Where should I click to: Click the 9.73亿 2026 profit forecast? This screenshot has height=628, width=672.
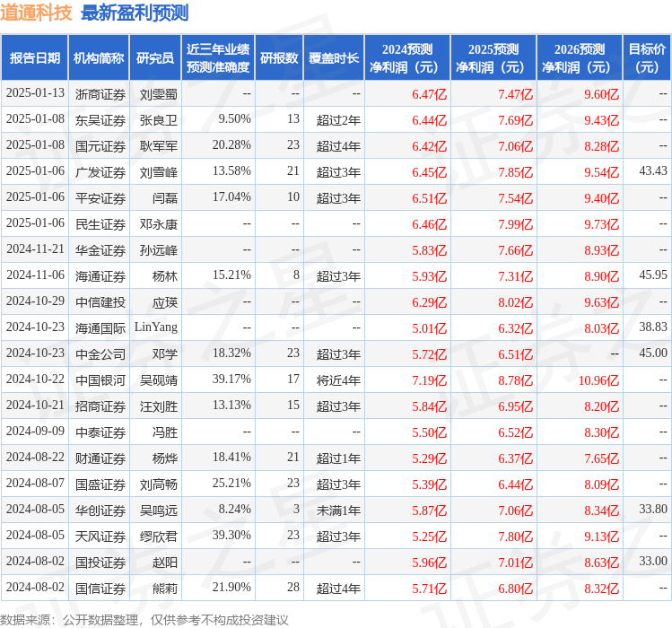coord(602,224)
